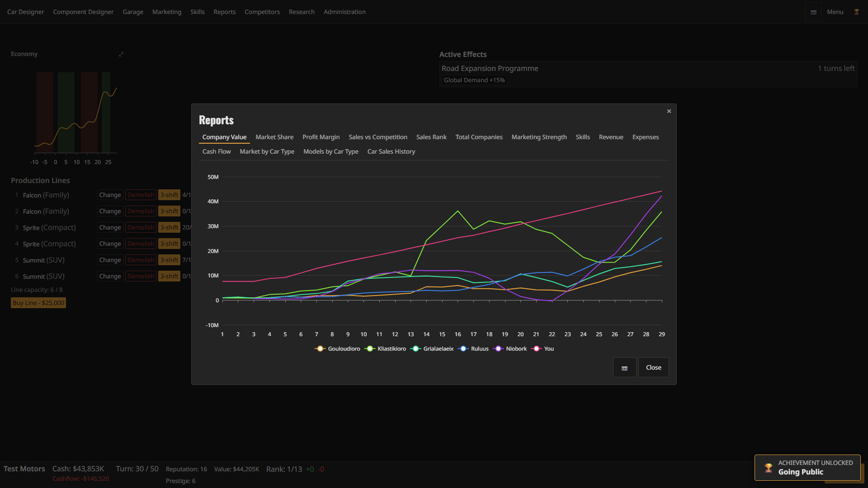This screenshot has width=868, height=488.
Task: Toggle the You series in chart legend
Action: pyautogui.click(x=542, y=349)
